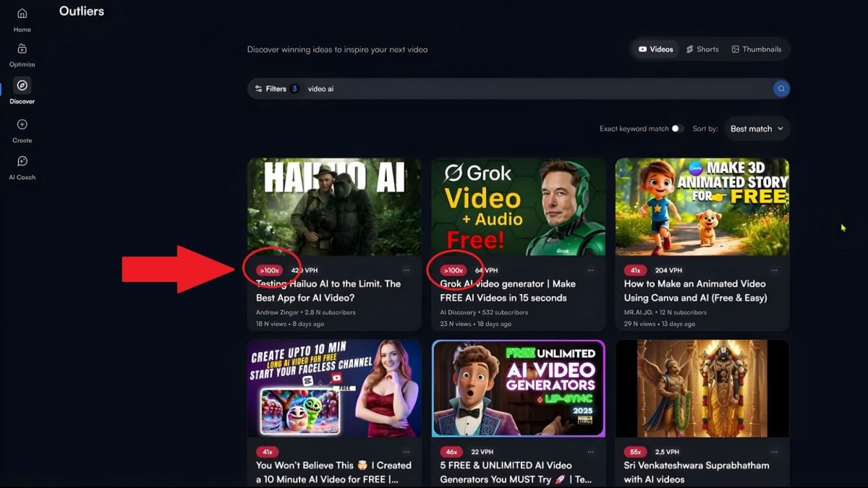Screen dimensions: 868x488
Task: Click the Videos camera icon in the toggle bar
Action: (642, 48)
